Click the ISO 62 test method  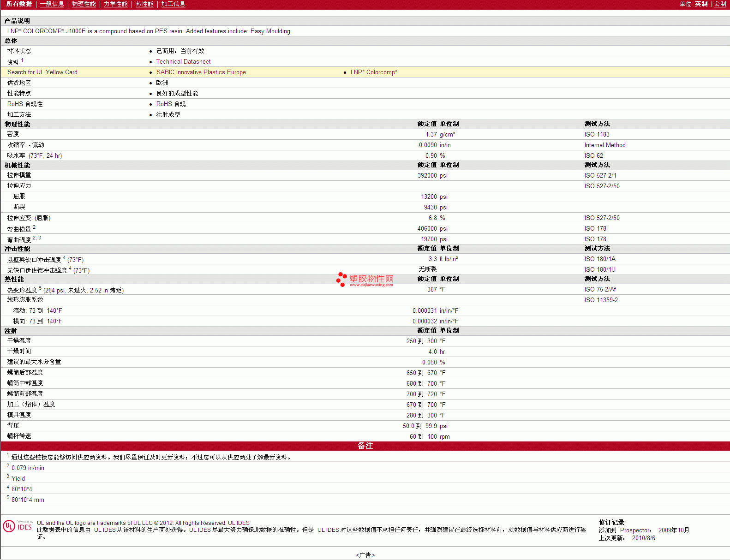pyautogui.click(x=593, y=155)
